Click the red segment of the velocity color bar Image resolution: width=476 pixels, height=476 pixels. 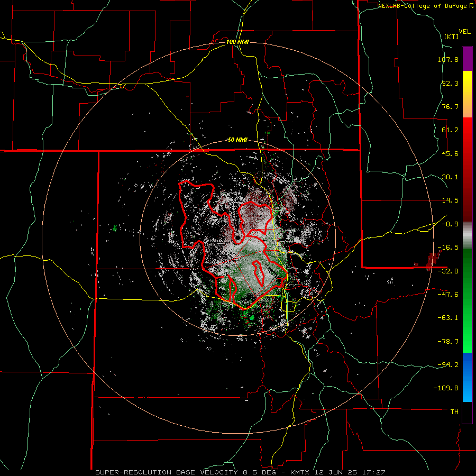(467, 169)
